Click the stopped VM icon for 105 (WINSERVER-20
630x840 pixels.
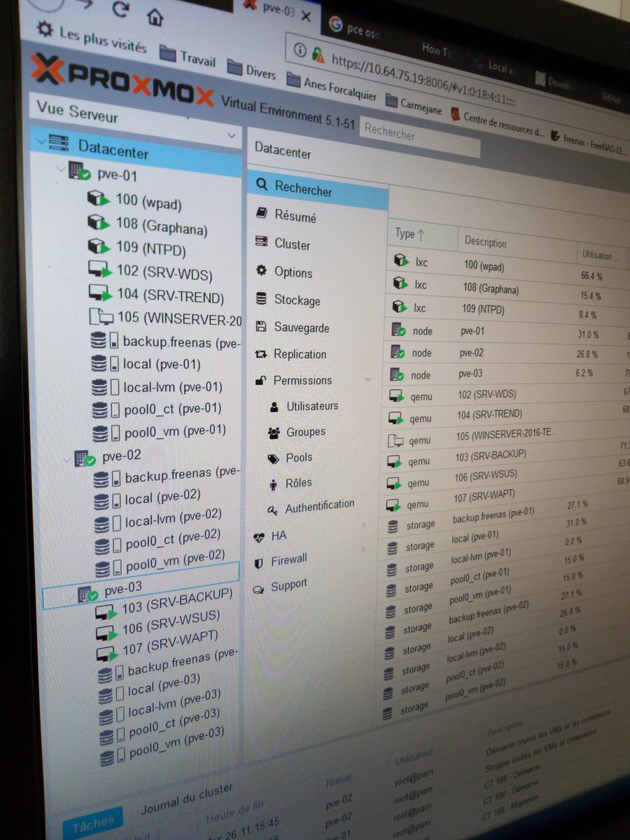click(x=102, y=317)
